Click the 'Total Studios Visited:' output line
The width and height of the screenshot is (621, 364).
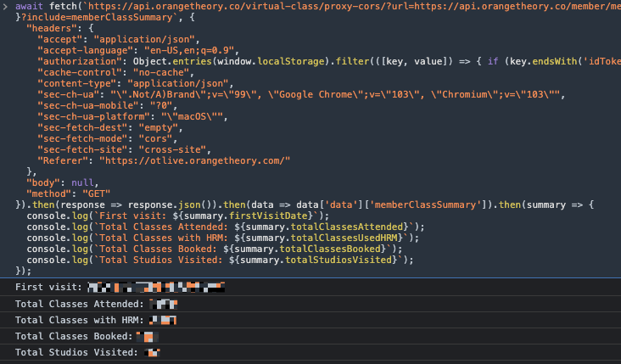310,352
